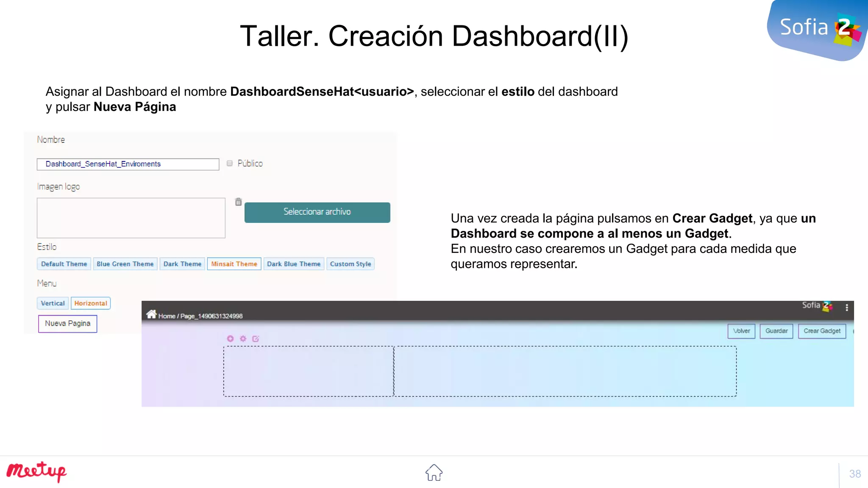Click the 'Imagen logo' label
This screenshot has height=488, width=868.
(x=58, y=187)
